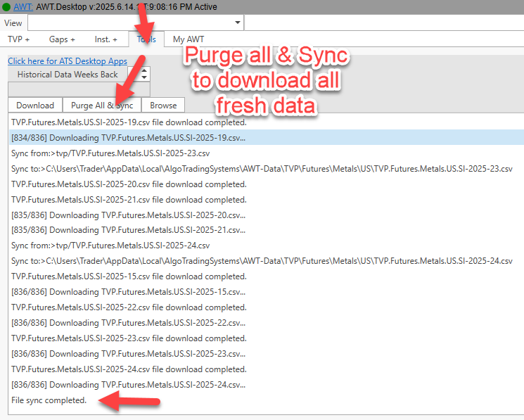Select the Tools tab
The image size is (524, 420).
coord(146,39)
